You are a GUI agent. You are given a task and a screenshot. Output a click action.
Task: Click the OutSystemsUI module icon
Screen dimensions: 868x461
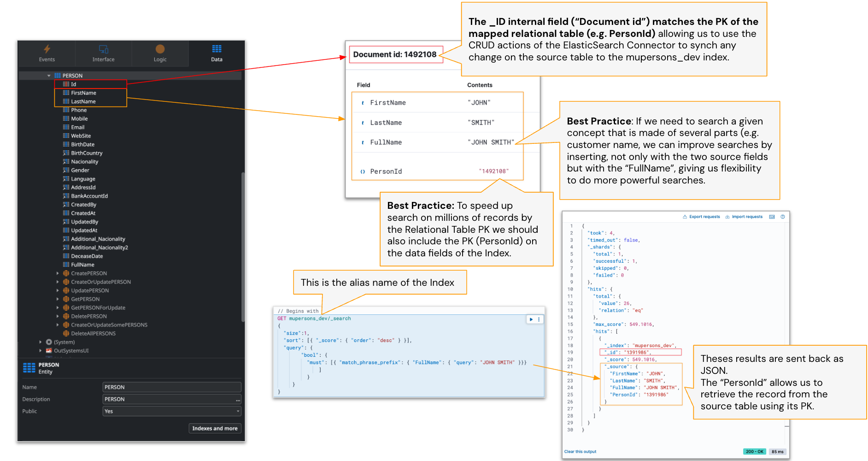point(48,350)
